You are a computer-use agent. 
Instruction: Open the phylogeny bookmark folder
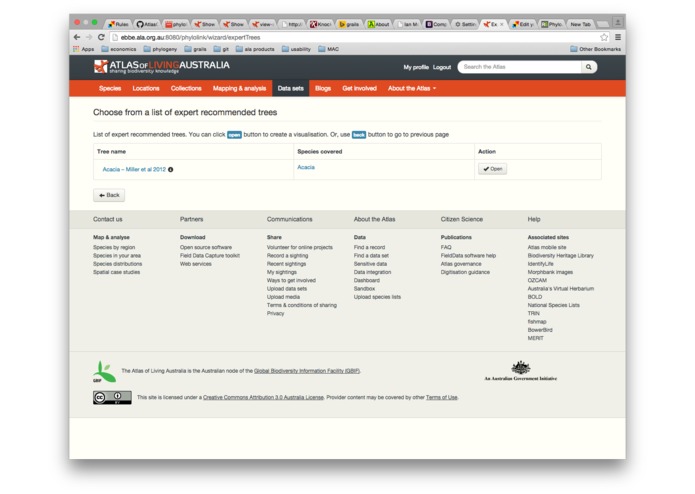(160, 49)
